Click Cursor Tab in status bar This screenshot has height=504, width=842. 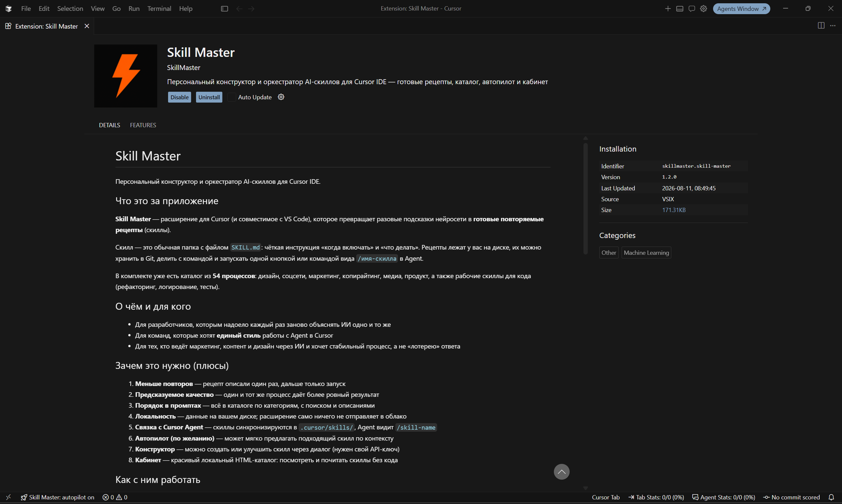click(x=606, y=497)
